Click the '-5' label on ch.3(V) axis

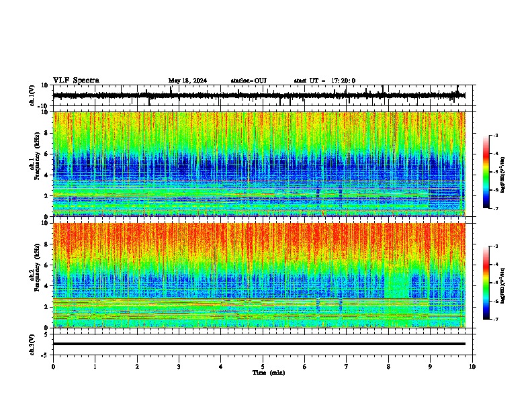(46, 355)
